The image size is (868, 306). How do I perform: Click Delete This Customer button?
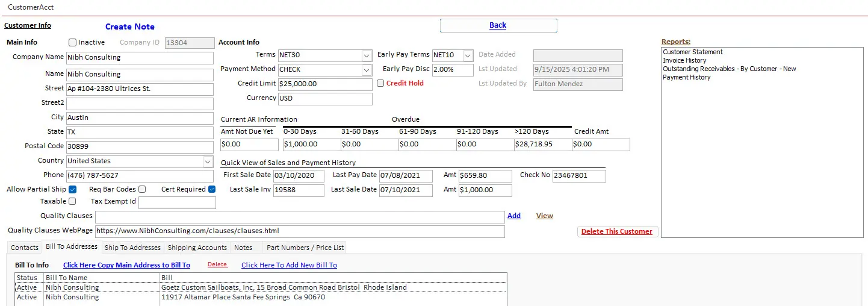[x=617, y=231]
